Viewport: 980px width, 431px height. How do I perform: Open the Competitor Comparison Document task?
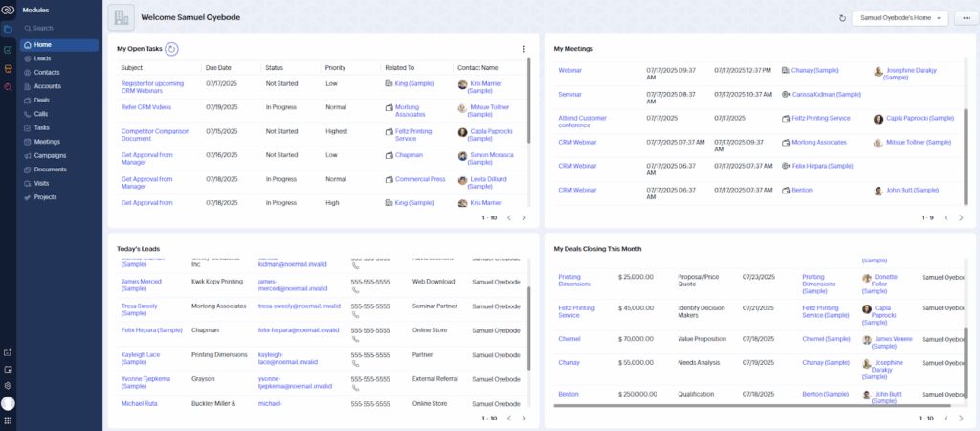coord(155,135)
